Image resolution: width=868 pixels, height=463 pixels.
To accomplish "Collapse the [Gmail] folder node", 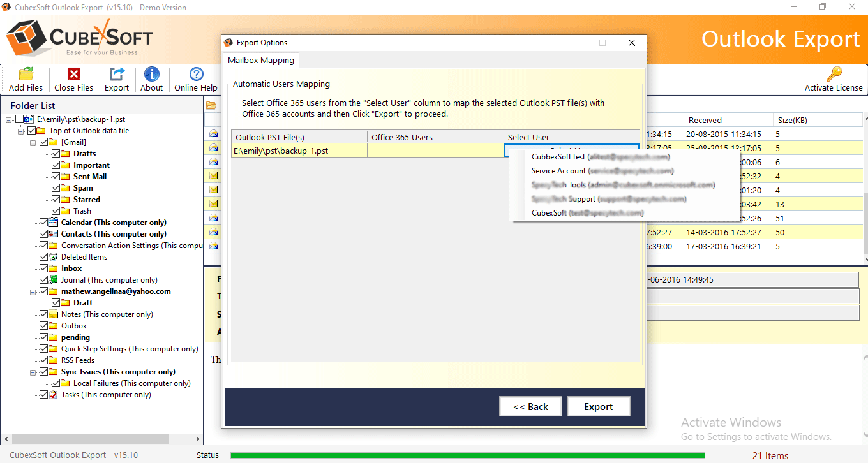I will pos(33,142).
